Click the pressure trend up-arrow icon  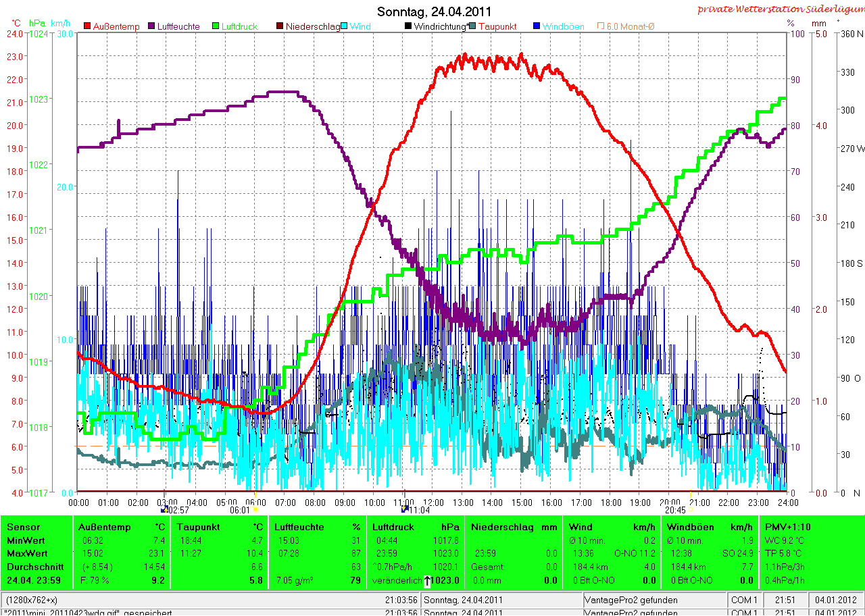tap(428, 580)
